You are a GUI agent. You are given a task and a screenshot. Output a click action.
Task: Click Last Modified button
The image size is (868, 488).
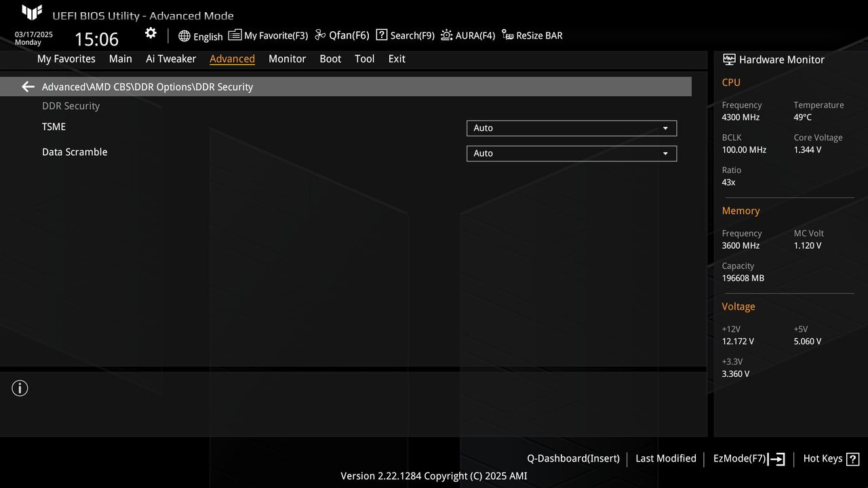[x=666, y=459]
